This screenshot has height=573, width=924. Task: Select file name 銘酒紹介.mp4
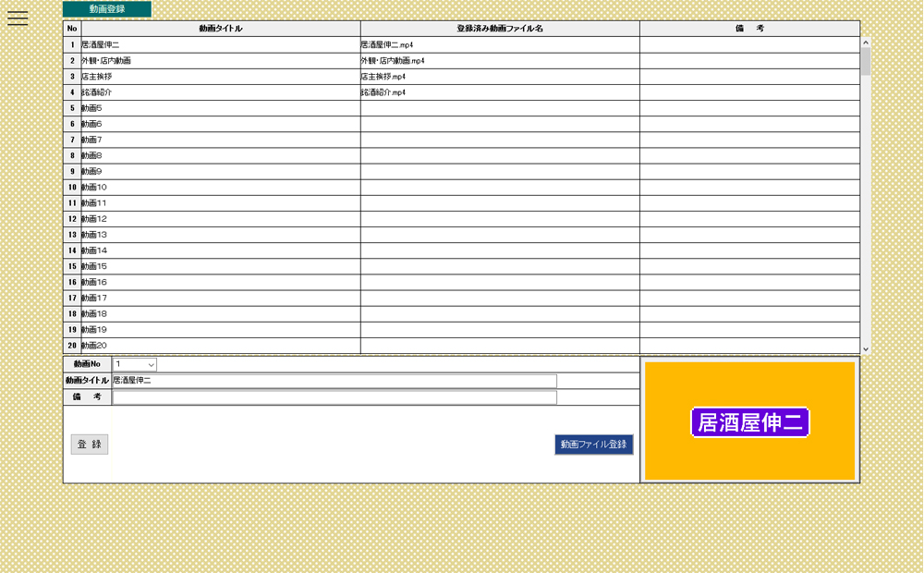tap(383, 92)
